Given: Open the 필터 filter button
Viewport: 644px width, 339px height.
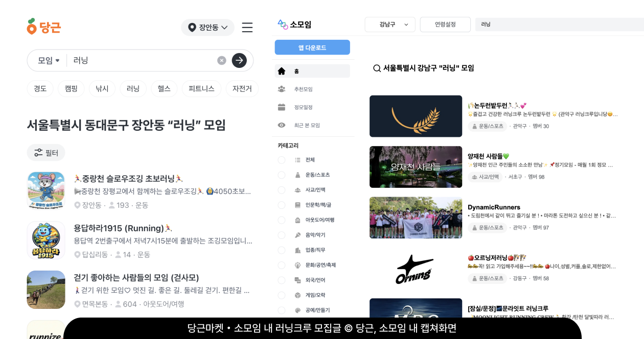Looking at the screenshot, I should click(46, 153).
